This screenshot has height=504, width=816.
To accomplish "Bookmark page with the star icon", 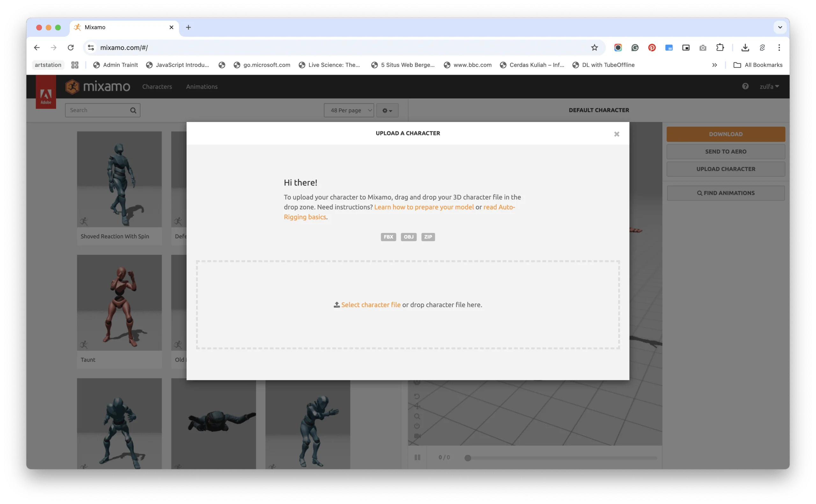I will 594,48.
